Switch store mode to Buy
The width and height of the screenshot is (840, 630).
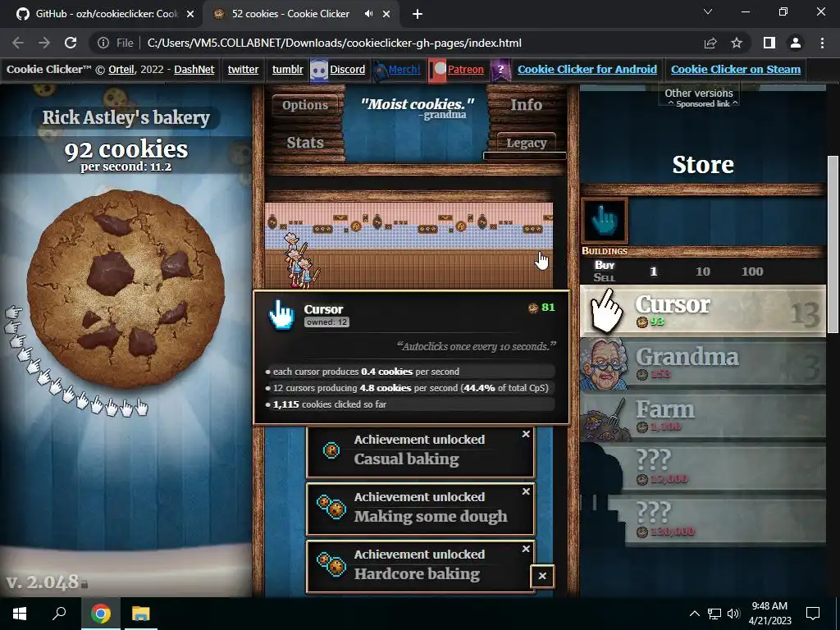605,265
